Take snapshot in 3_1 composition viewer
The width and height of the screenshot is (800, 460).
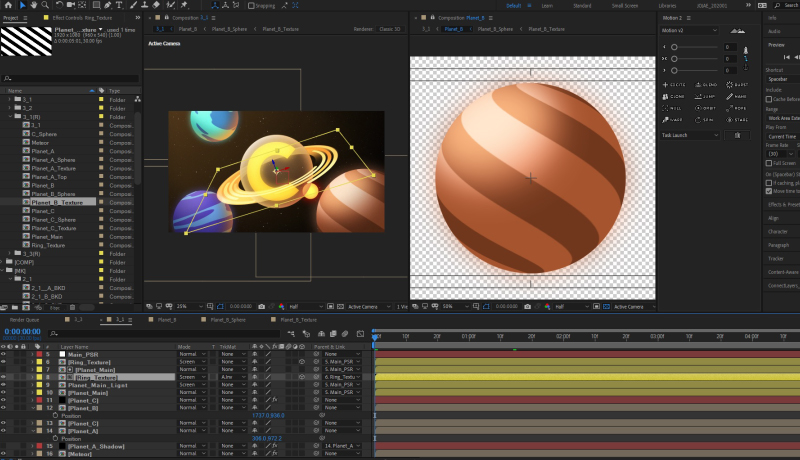(x=262, y=306)
